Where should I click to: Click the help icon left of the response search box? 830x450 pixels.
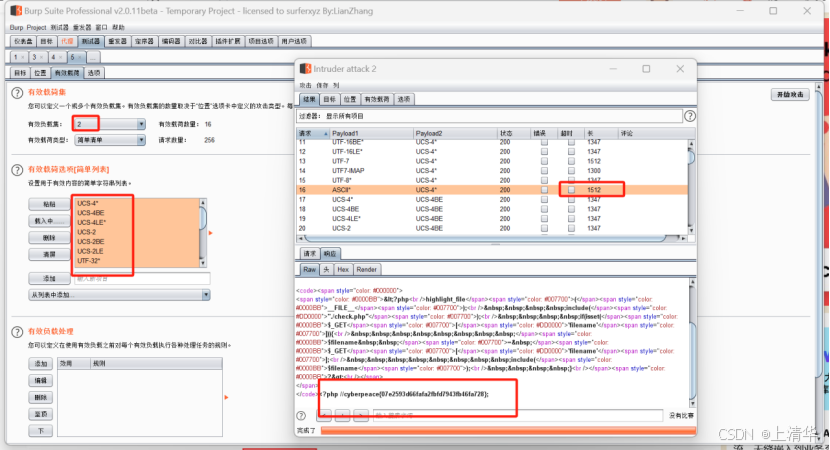301,416
